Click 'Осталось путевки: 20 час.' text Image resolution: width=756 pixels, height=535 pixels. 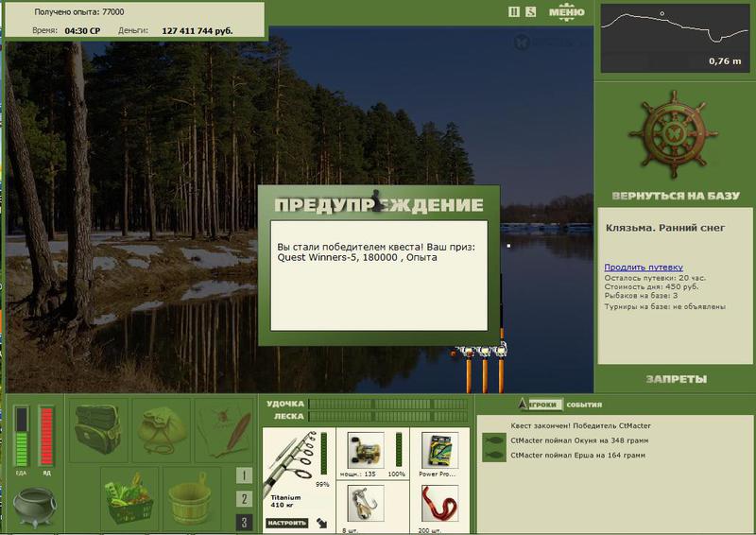[655, 278]
